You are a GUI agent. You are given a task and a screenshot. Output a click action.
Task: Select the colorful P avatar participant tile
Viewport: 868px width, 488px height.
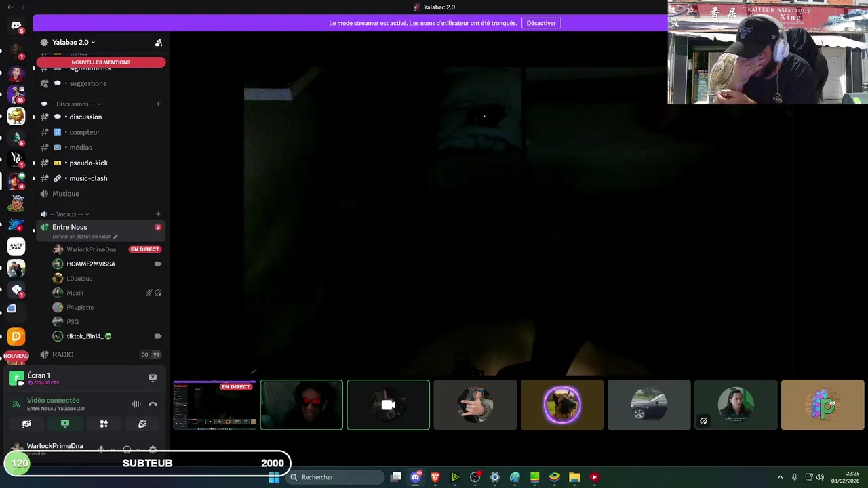click(x=823, y=405)
